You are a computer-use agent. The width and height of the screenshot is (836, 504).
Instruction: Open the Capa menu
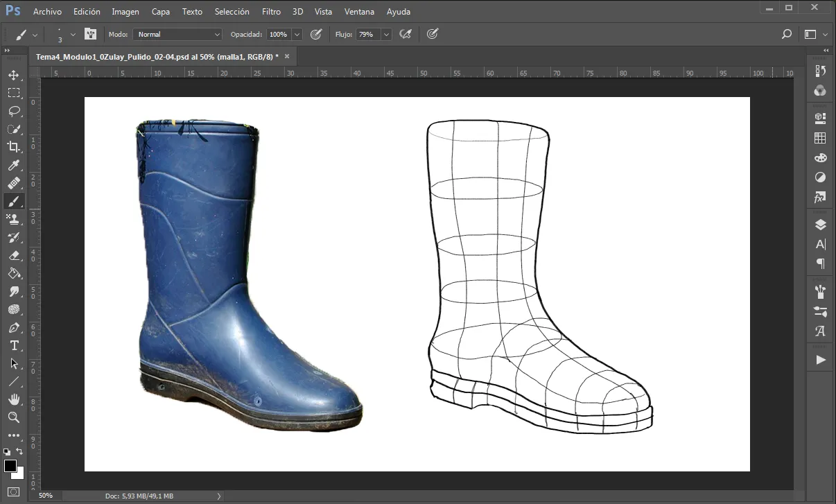(161, 12)
